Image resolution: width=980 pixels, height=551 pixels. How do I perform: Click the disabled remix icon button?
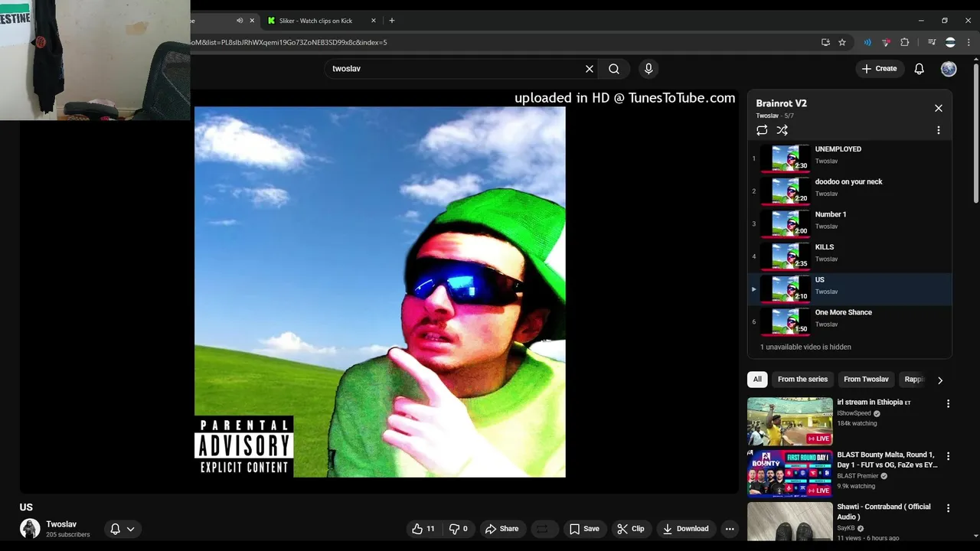[x=542, y=529]
